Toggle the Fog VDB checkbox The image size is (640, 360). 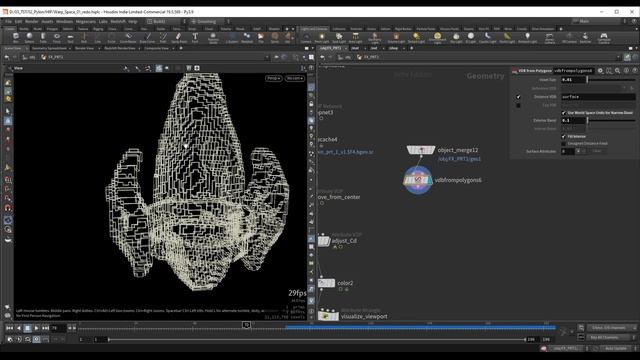(x=518, y=105)
